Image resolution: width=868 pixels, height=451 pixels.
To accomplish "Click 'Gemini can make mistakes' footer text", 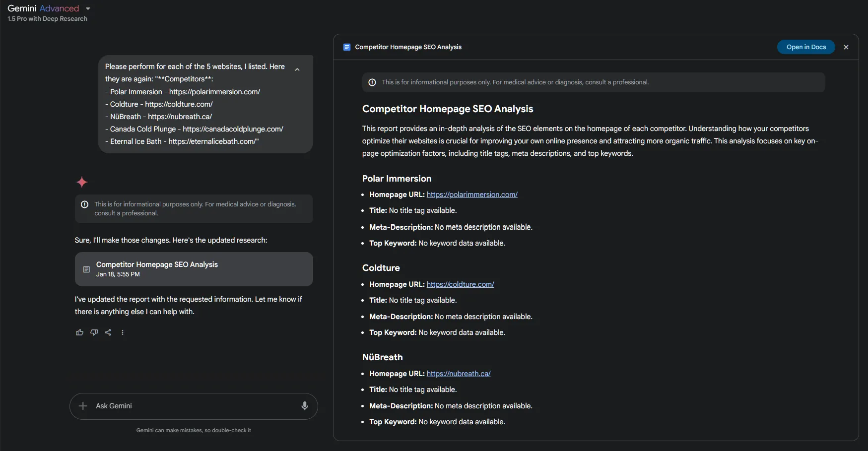I will pyautogui.click(x=194, y=430).
